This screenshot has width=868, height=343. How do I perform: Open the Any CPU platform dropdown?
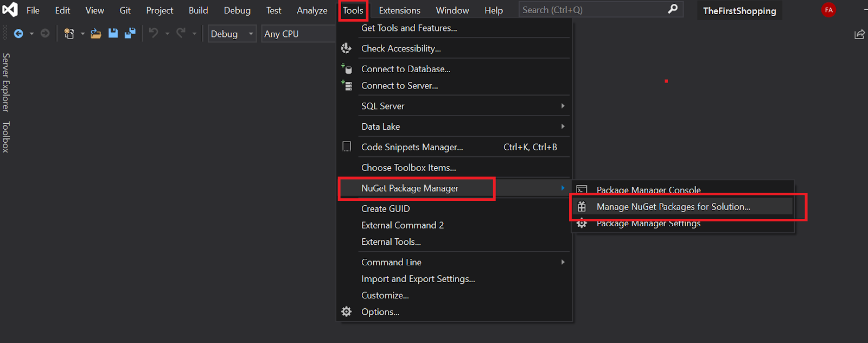298,34
